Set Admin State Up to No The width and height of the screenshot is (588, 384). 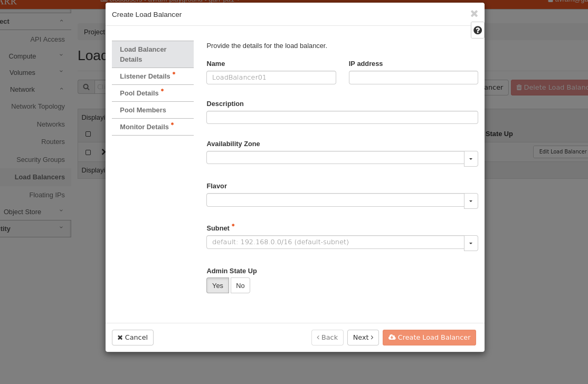240,285
